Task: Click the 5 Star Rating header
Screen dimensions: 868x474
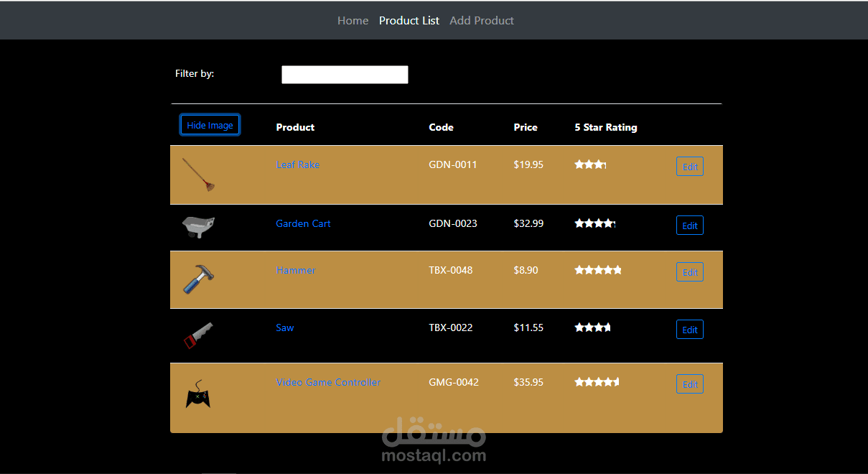Action: click(606, 127)
